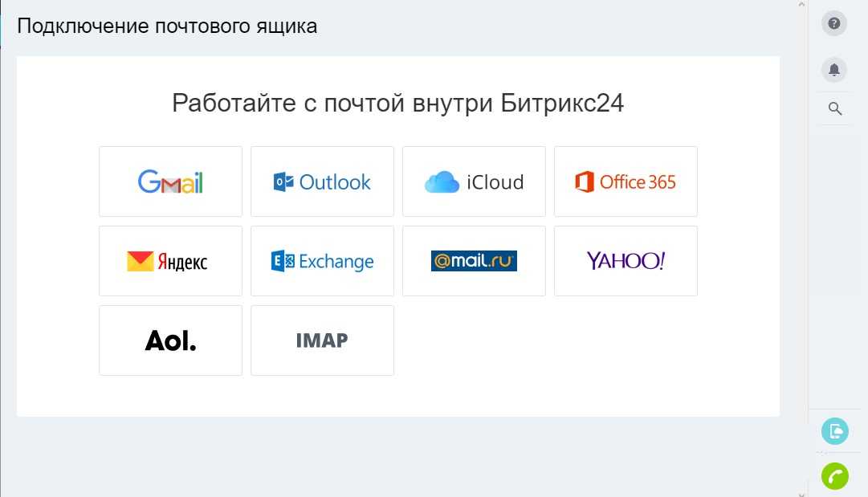This screenshot has height=497, width=868.
Task: Open the generic IMAP connection option
Action: [322, 340]
